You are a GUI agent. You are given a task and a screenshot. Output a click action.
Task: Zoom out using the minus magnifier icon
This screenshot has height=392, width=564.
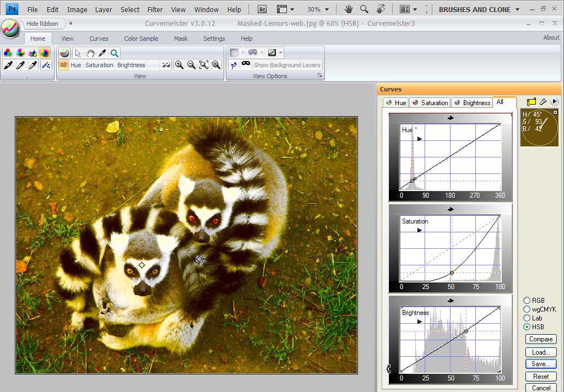pyautogui.click(x=191, y=65)
